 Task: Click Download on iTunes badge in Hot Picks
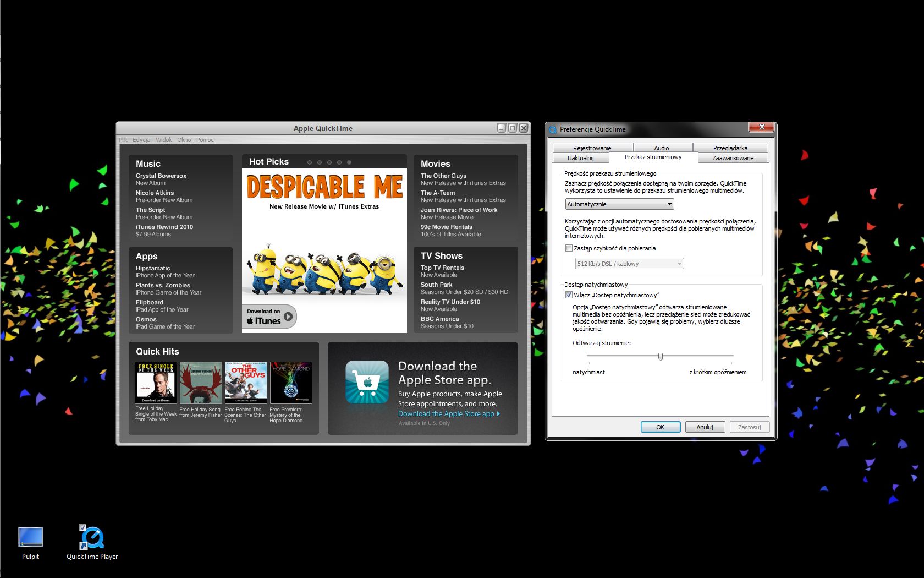click(x=269, y=317)
